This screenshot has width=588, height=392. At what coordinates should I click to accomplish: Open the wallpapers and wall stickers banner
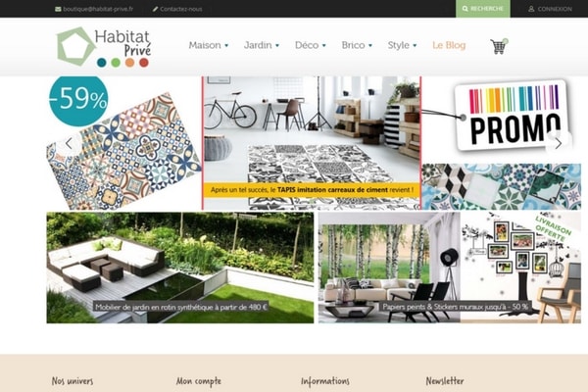450,268
